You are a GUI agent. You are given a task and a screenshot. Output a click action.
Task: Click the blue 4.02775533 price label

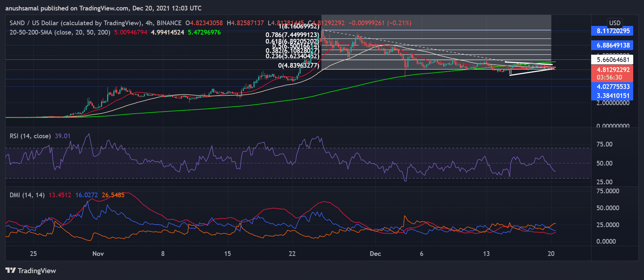613,87
